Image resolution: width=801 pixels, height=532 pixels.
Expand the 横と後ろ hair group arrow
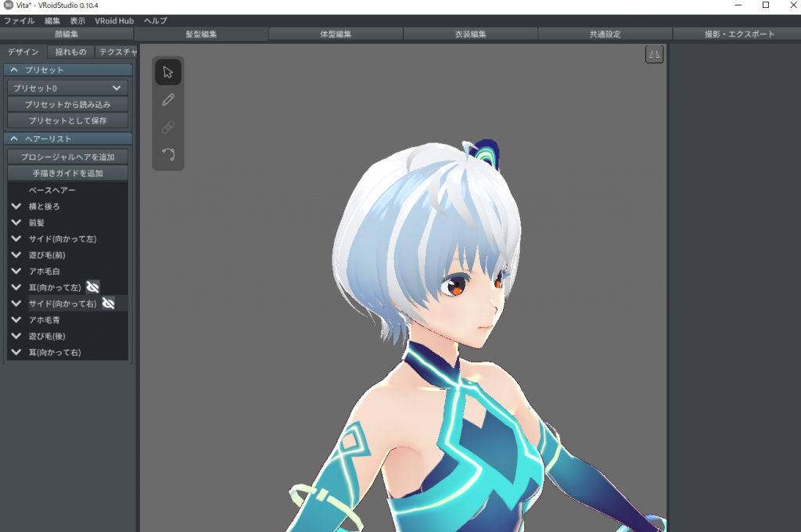click(x=16, y=207)
